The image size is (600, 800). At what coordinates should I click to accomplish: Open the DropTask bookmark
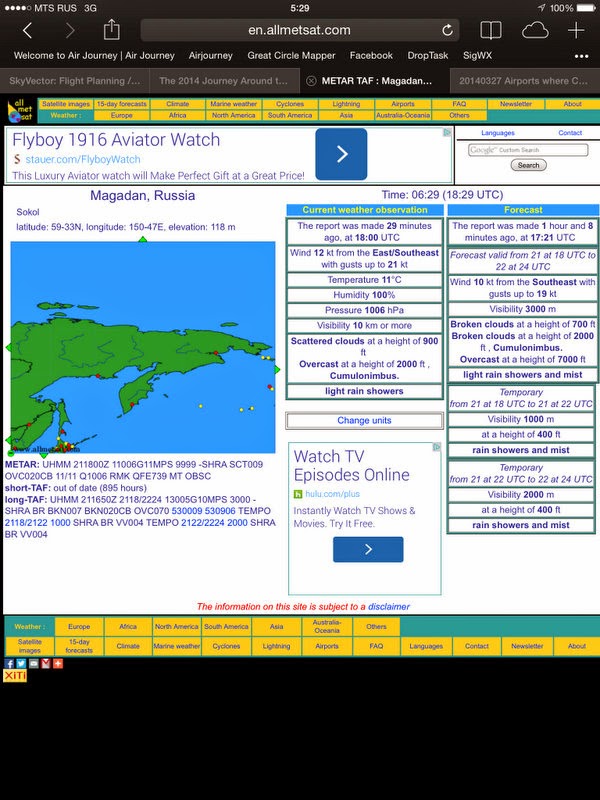click(x=428, y=56)
